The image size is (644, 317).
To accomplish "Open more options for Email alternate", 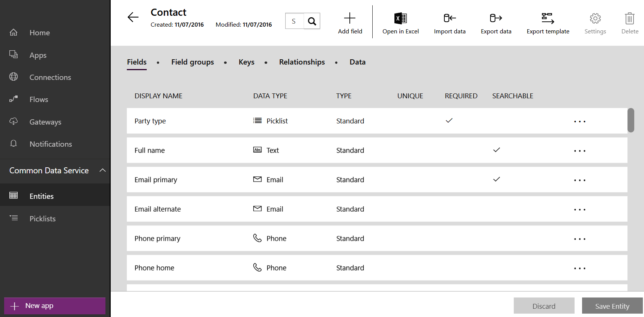I will click(580, 210).
